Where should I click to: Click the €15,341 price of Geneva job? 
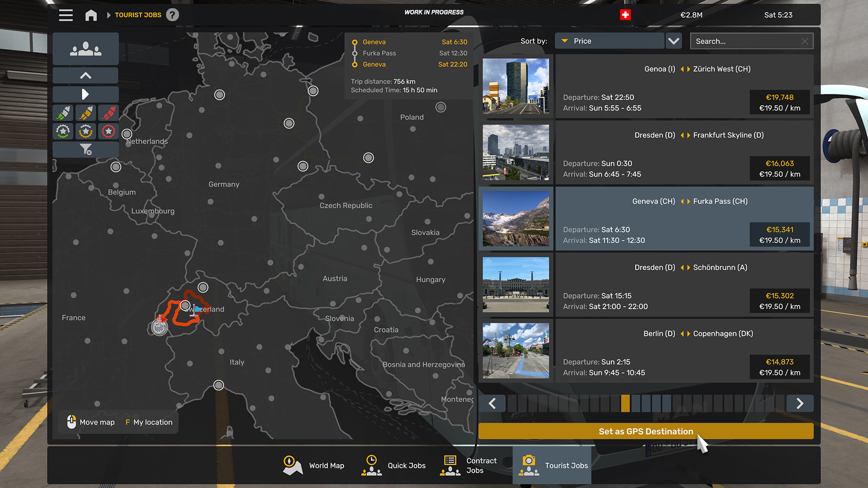click(x=780, y=230)
